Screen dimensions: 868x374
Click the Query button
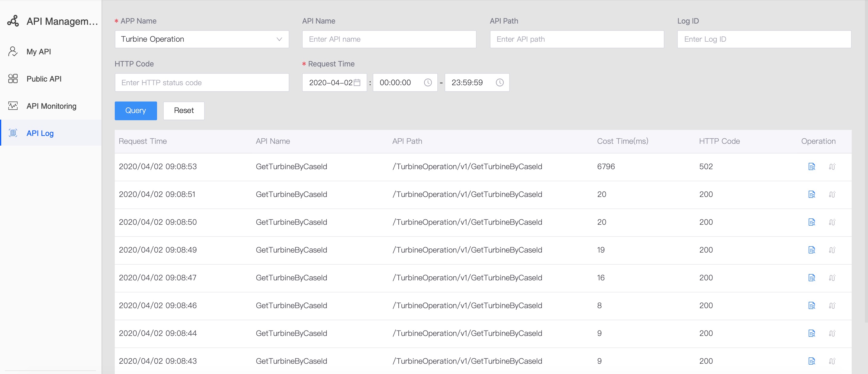pos(136,111)
